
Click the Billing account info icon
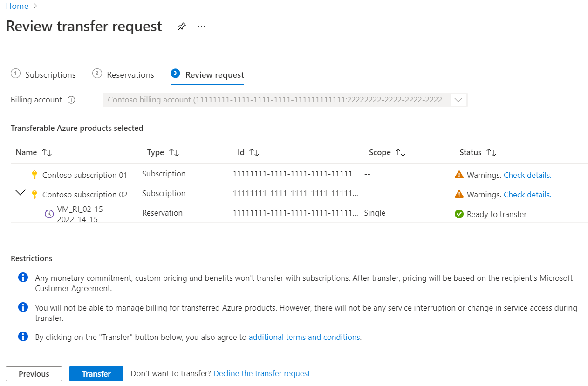tap(71, 100)
